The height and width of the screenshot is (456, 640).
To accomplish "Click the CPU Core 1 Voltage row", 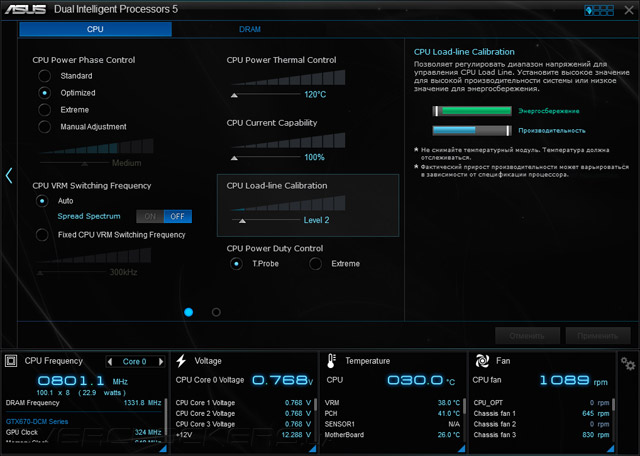I will (243, 403).
